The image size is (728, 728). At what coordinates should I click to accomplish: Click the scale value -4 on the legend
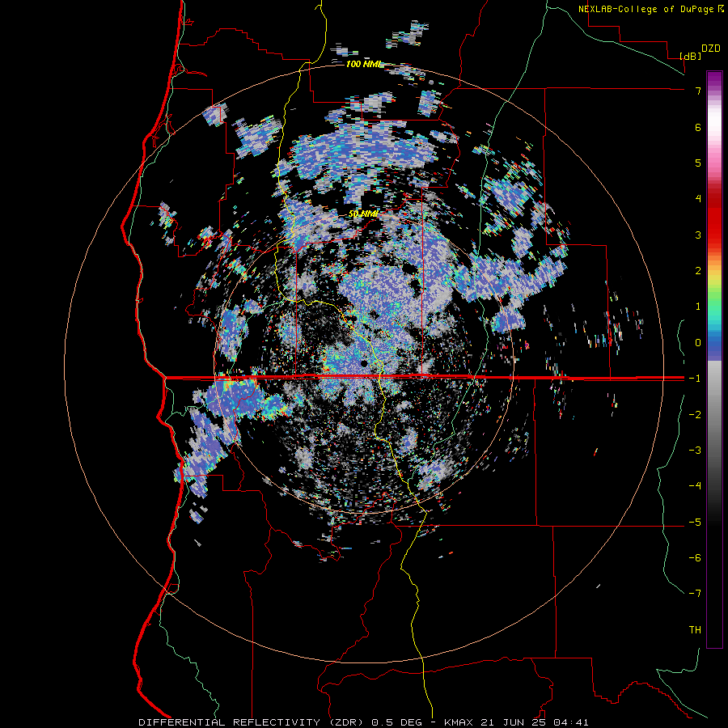(x=695, y=486)
